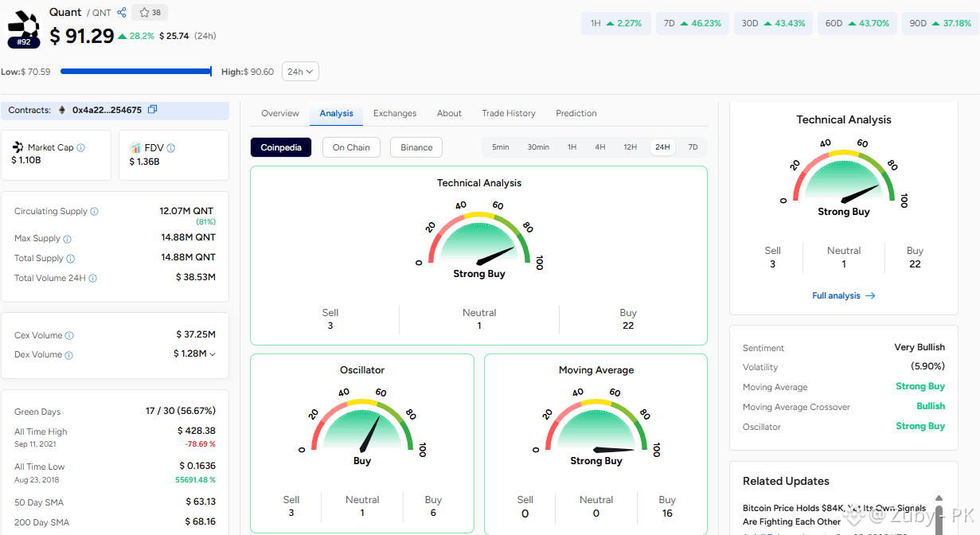Click info icon beside Circulating Supply
This screenshot has width=980, height=535.
(95, 212)
